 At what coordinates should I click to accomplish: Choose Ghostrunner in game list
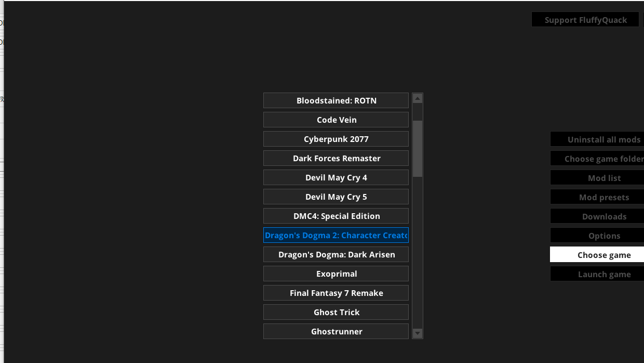coord(336,331)
